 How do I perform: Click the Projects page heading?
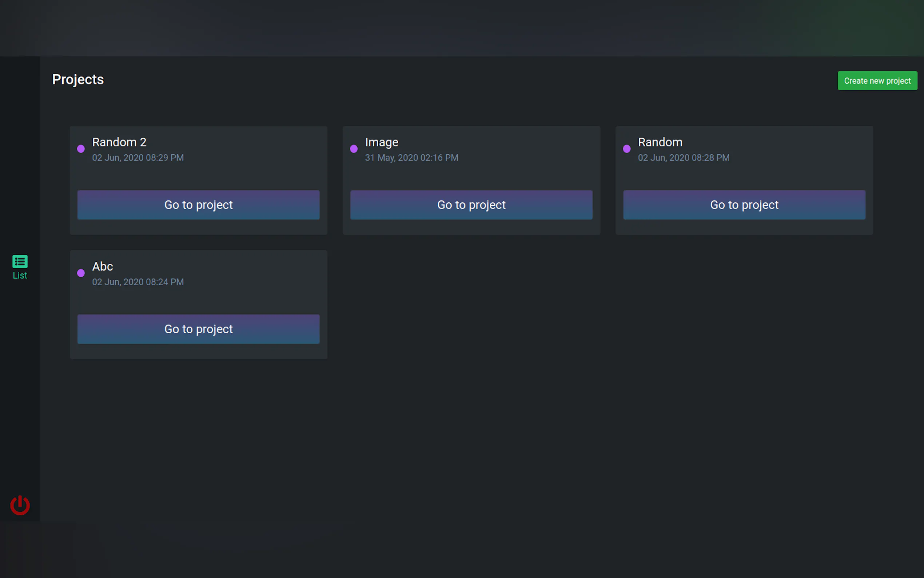[x=78, y=79]
